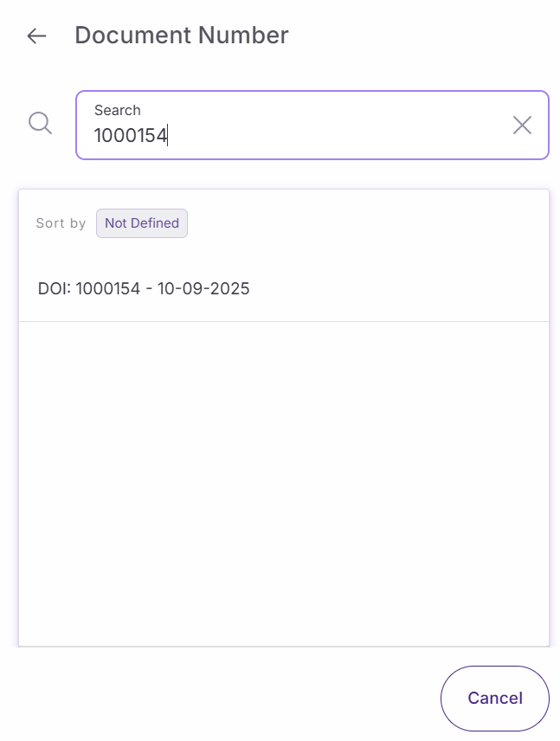560x741 pixels.
Task: Click the Sort by label
Action: click(x=61, y=223)
